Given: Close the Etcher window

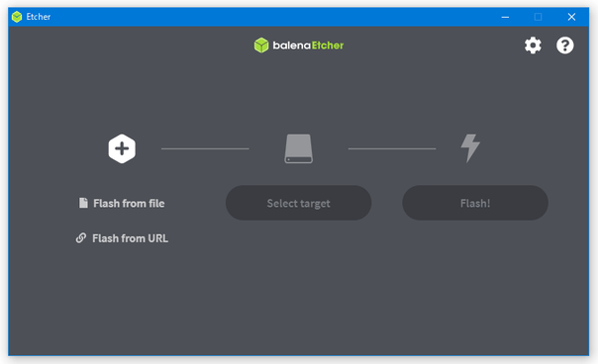Looking at the screenshot, I should pos(571,17).
